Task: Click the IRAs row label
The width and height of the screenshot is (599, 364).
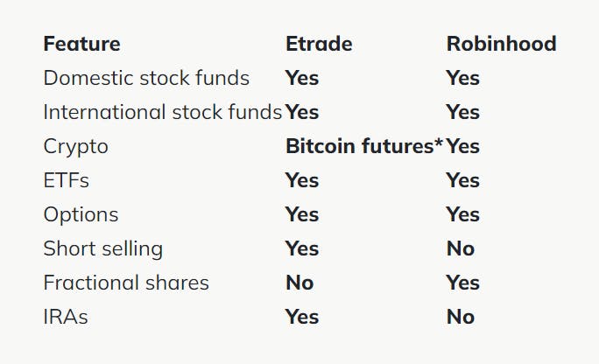Action: click(66, 317)
